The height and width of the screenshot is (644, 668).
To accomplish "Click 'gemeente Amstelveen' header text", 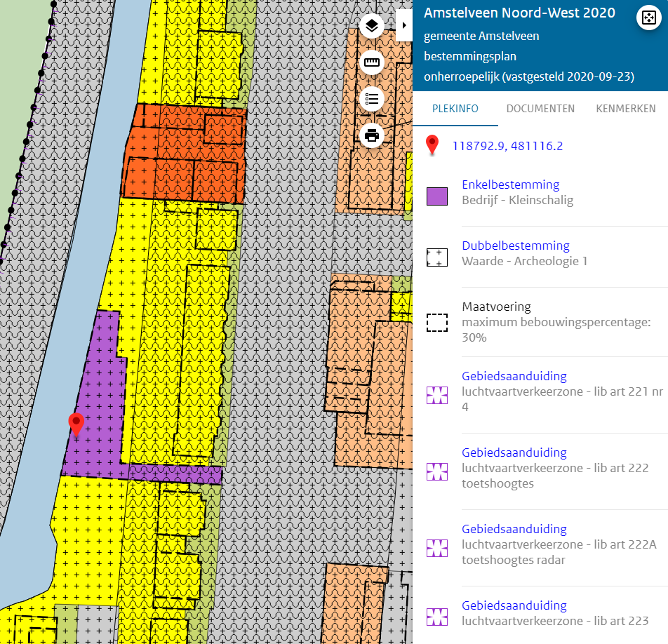I will coord(481,36).
